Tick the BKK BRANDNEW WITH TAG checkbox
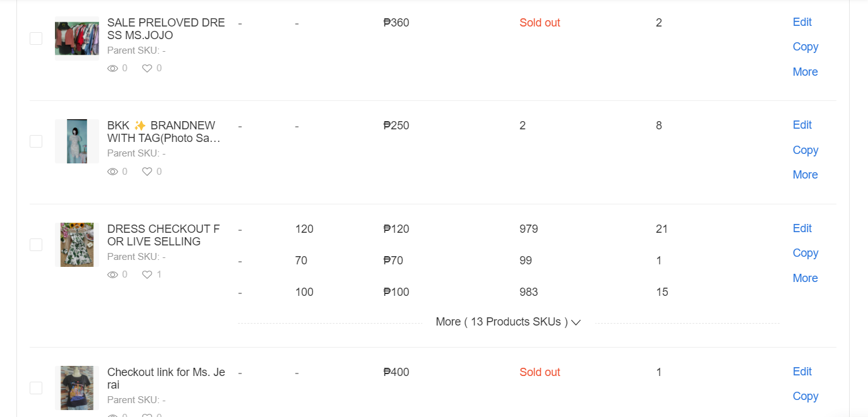 click(x=36, y=141)
